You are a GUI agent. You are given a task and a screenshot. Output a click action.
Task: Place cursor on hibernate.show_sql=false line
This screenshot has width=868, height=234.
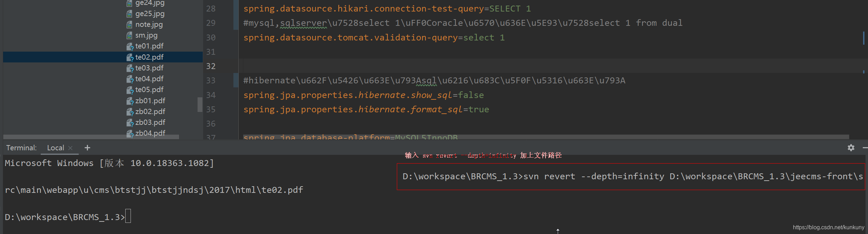[364, 95]
